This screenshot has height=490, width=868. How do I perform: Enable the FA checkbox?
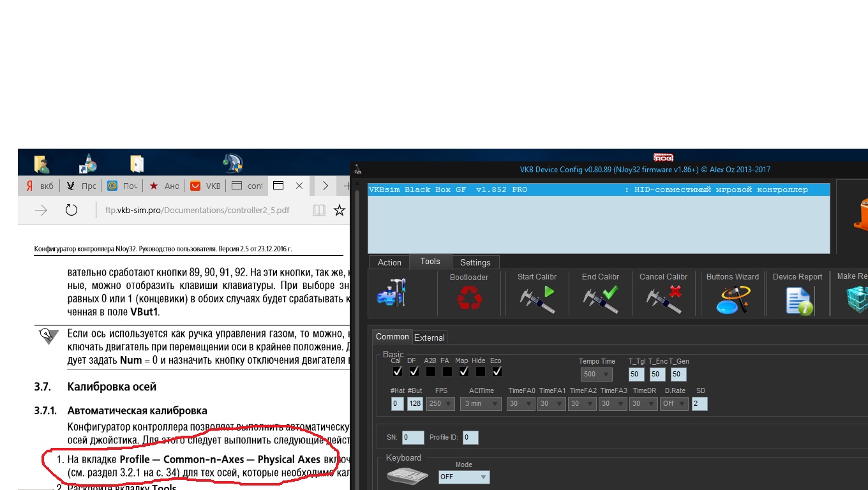click(447, 371)
